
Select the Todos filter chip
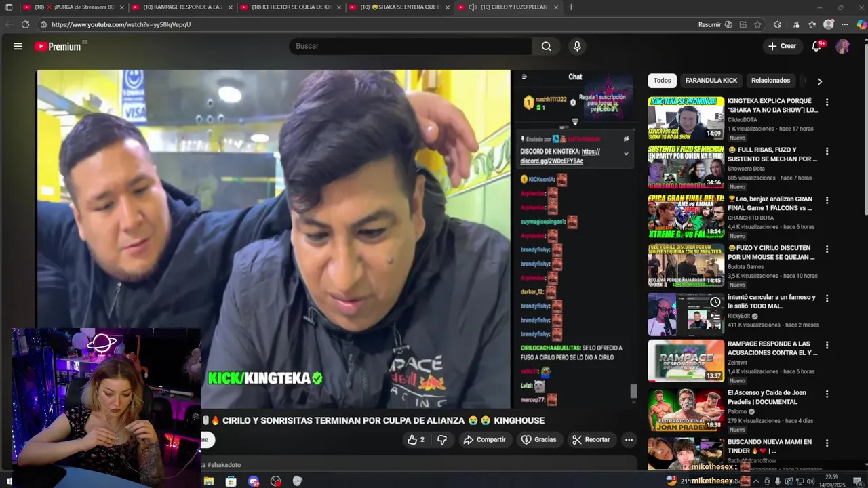663,81
